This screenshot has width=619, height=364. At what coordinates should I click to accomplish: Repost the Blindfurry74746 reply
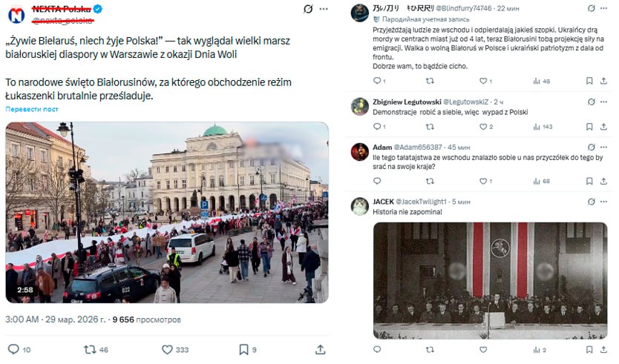pos(430,81)
